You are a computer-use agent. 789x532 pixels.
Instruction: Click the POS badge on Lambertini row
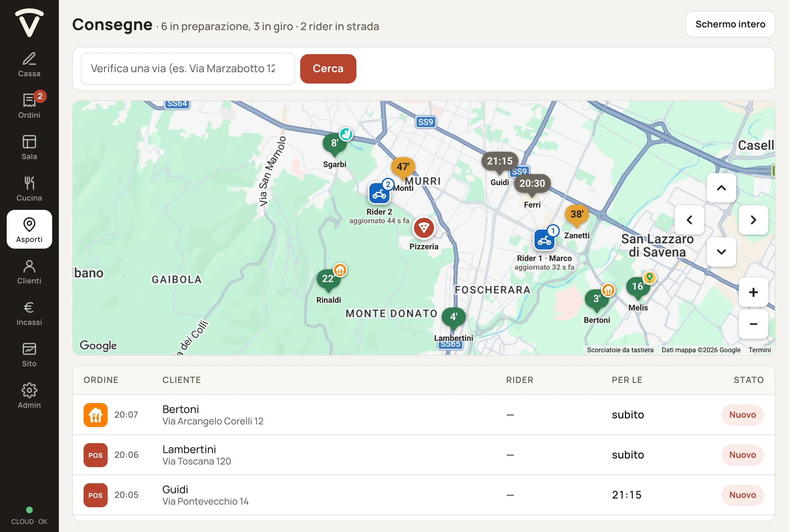(x=95, y=455)
